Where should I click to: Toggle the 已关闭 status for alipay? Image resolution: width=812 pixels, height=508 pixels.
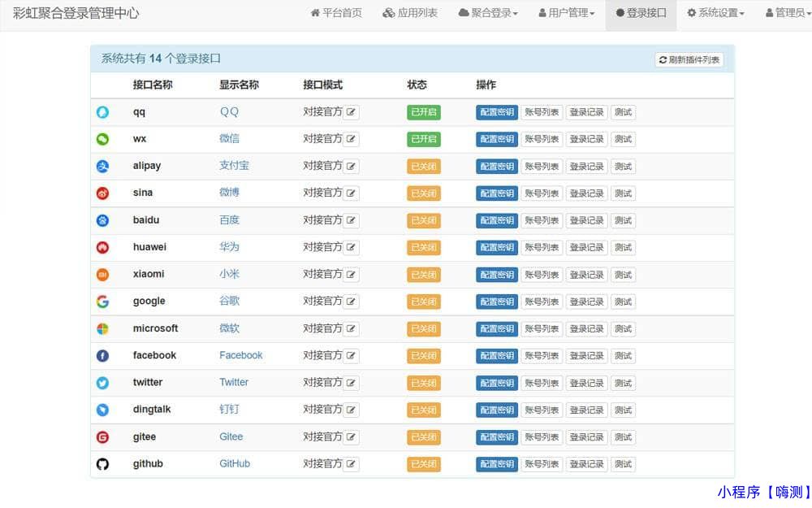point(423,166)
